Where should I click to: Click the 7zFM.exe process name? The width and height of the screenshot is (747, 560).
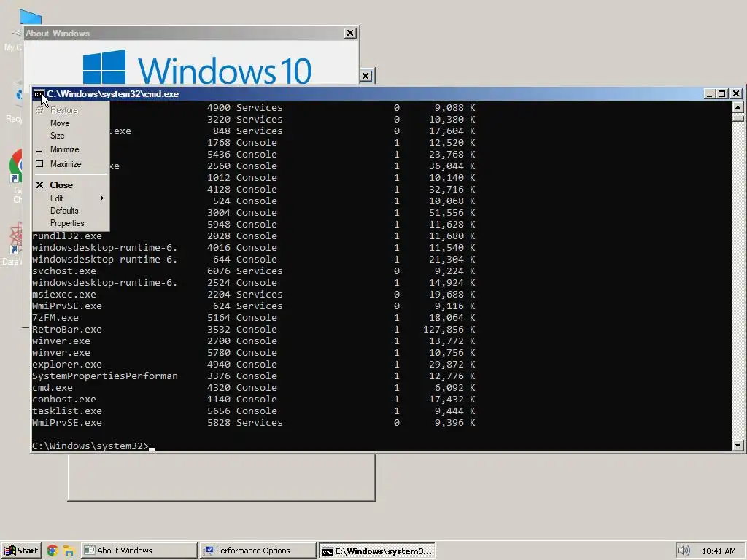point(55,318)
